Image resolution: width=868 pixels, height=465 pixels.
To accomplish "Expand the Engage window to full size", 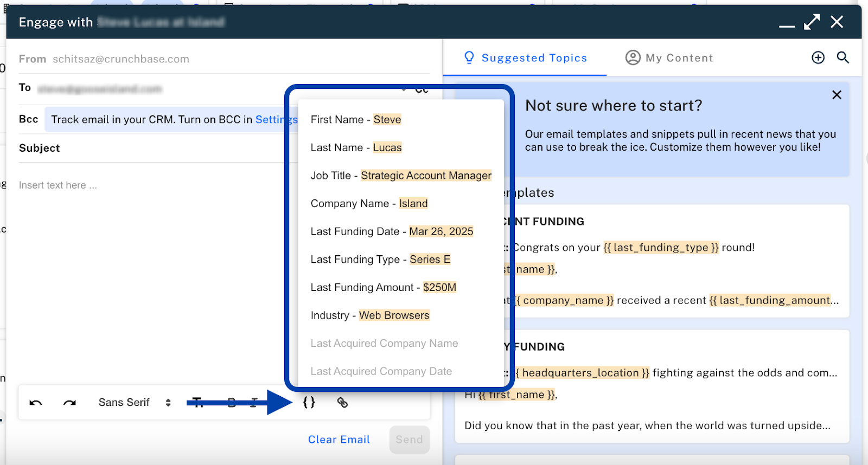I will [x=812, y=22].
